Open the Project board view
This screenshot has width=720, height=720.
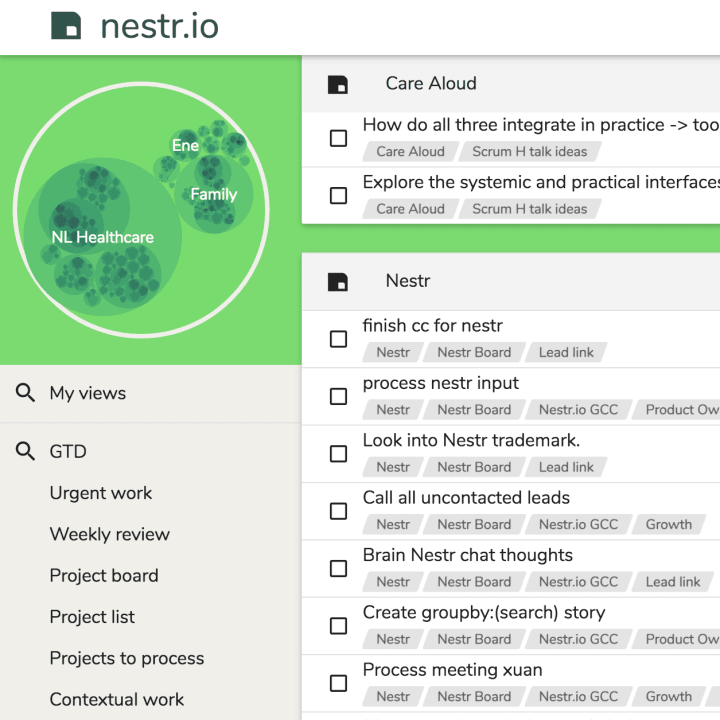[x=104, y=576]
